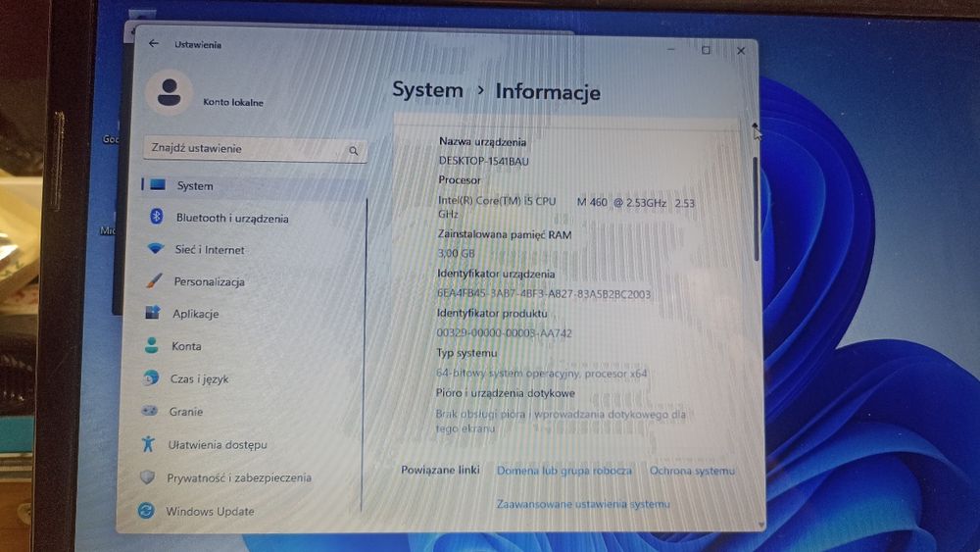The image size is (980, 552).
Task: Open Ochrona systemu link
Action: (692, 471)
